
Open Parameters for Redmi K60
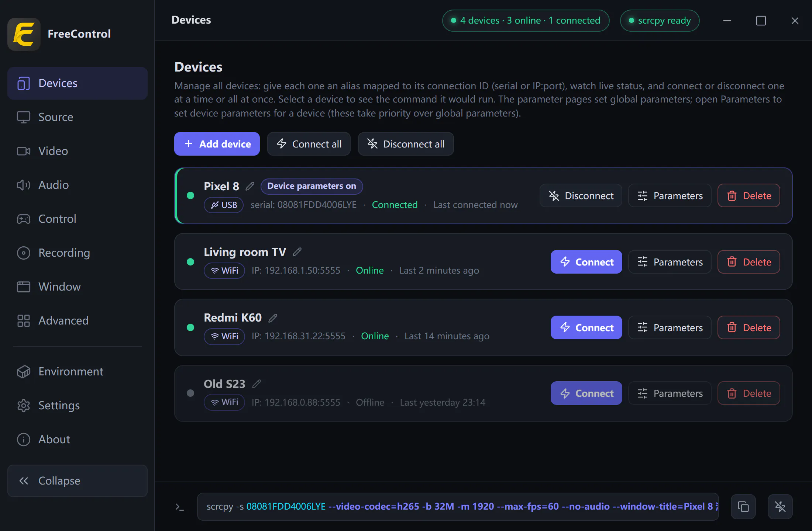pos(670,327)
